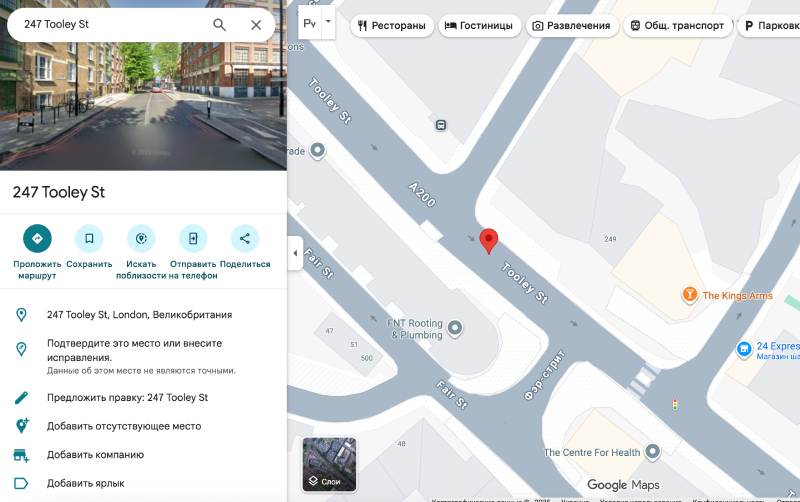Show Общ. транспорт on the map
This screenshot has height=502, width=800.
click(676, 26)
